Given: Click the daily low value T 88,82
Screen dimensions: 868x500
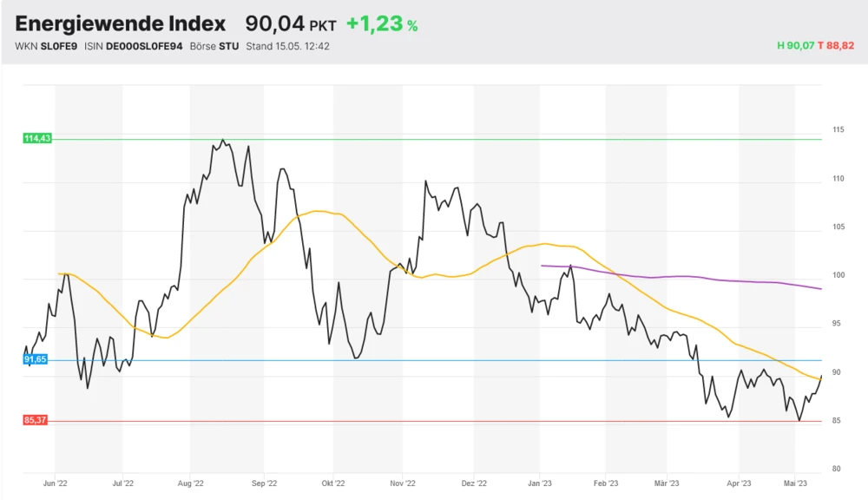Looking at the screenshot, I should (x=838, y=45).
